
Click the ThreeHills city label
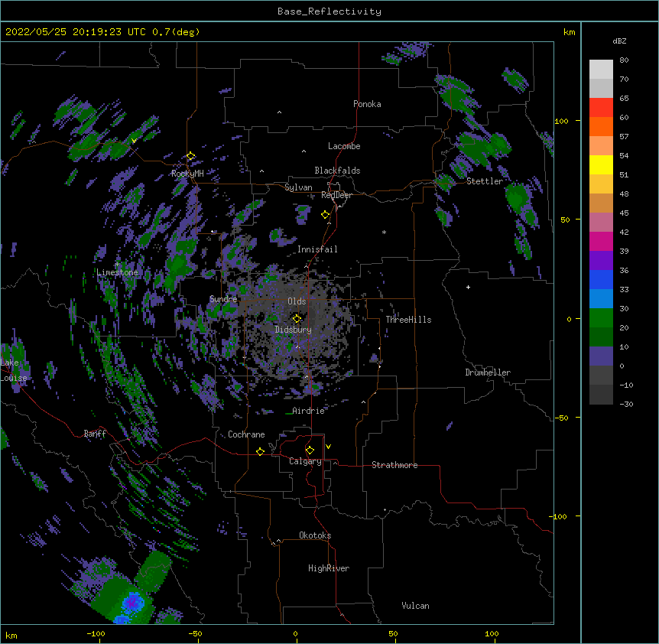click(x=408, y=320)
